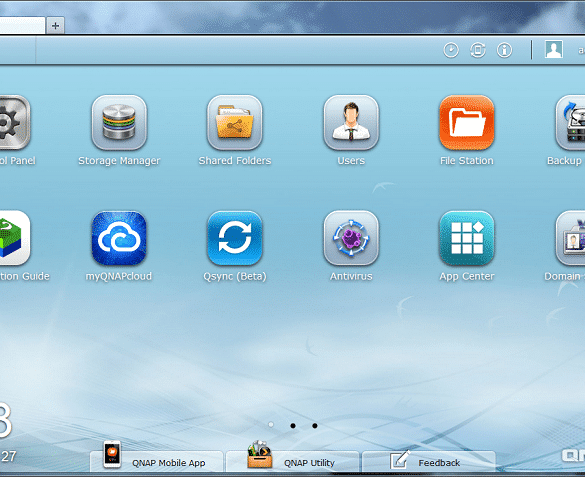Open the QNAP Utility link
The height and width of the screenshot is (477, 585).
(x=292, y=462)
